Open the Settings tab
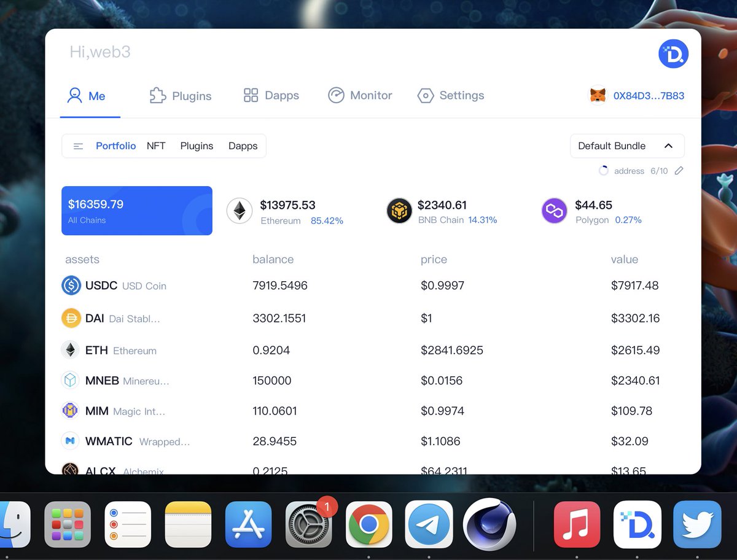 point(451,95)
